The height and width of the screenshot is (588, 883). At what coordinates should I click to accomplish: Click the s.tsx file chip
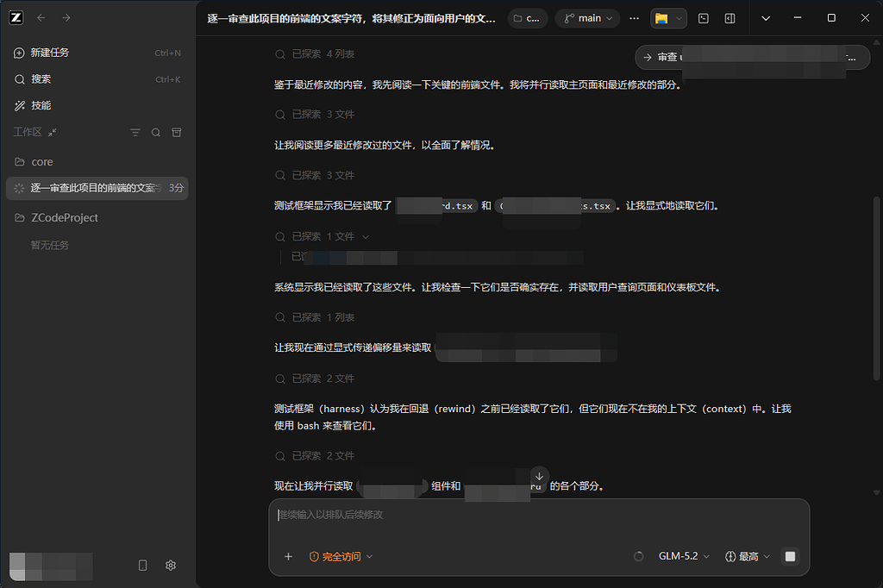555,206
